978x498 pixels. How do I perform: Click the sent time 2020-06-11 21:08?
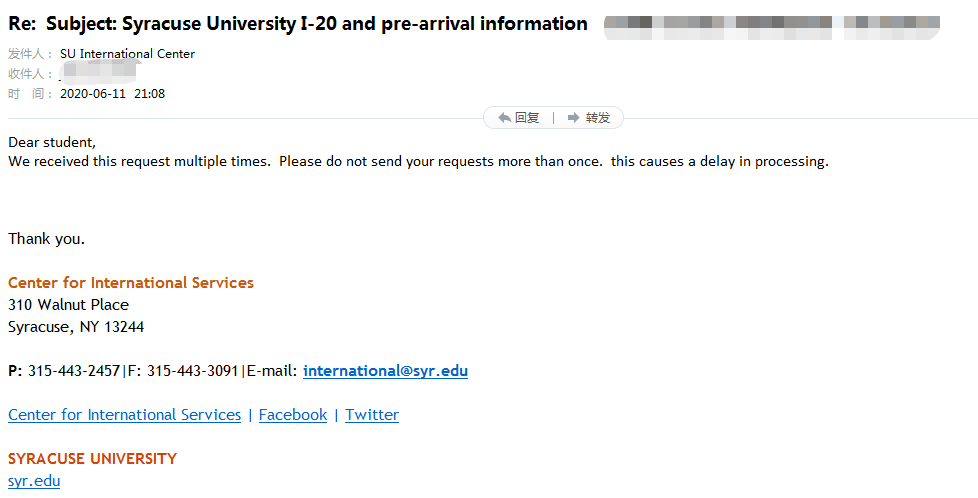[112, 94]
